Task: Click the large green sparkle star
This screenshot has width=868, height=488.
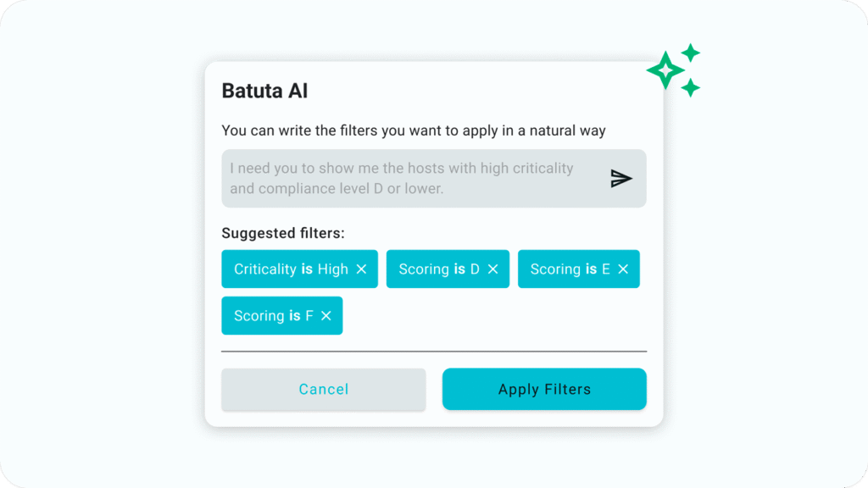Action: [665, 70]
